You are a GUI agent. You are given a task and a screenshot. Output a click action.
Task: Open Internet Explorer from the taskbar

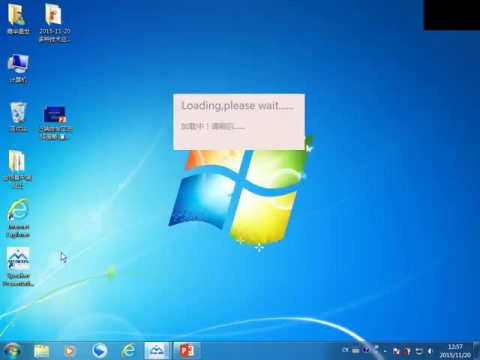[128, 351]
